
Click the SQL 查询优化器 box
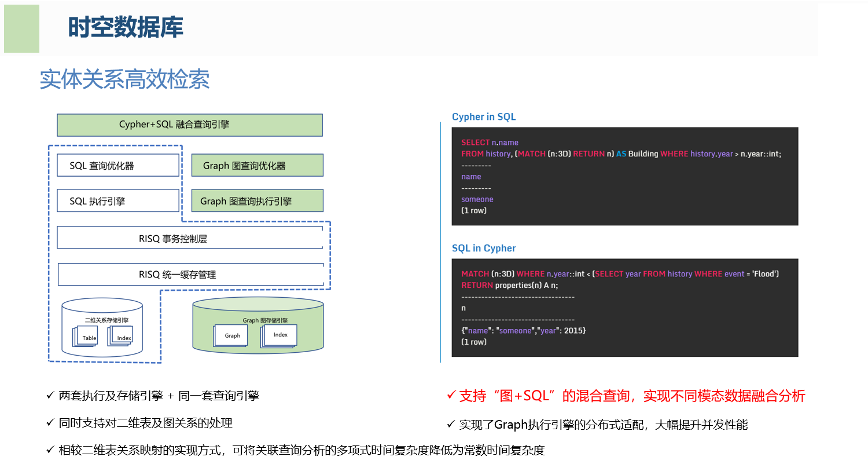tap(118, 166)
